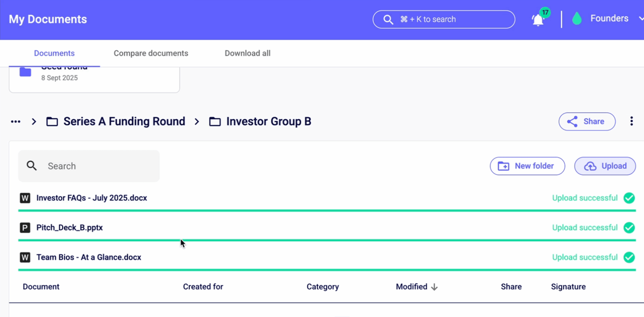Sort by the Modified column arrow

click(434, 287)
